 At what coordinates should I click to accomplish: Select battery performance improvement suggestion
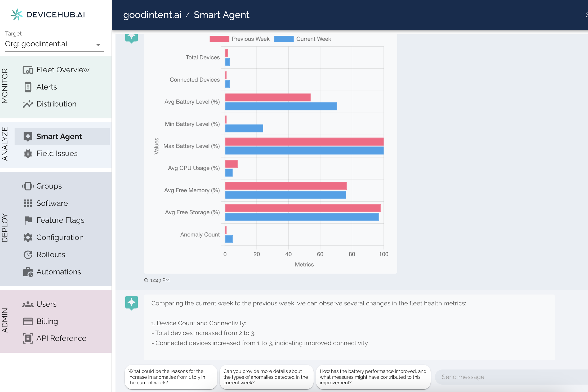373,377
